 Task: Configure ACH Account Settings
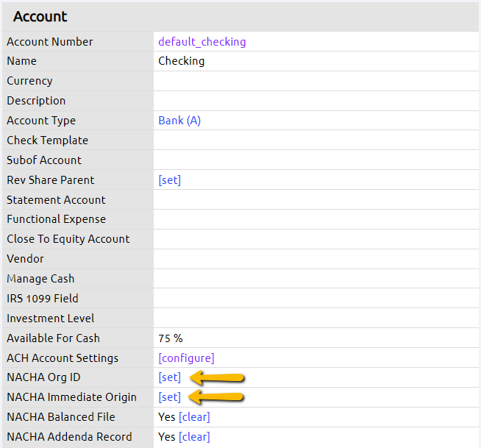(186, 358)
